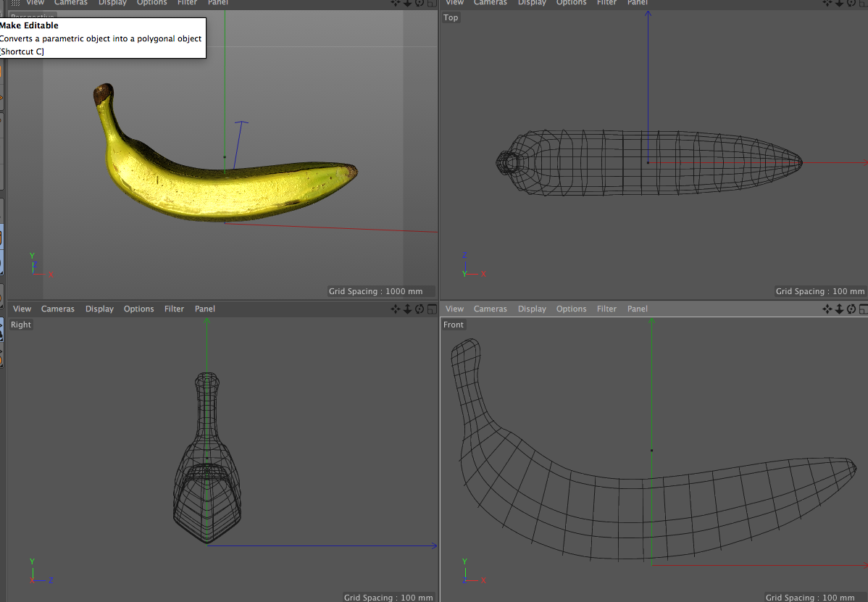Open the Panel menu in Right viewport
868x602 pixels.
pos(205,309)
